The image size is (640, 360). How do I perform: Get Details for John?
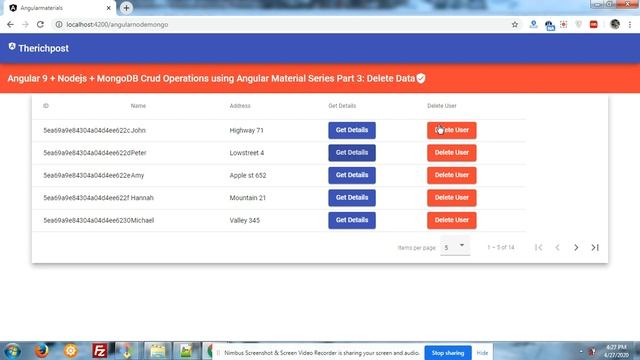(x=352, y=130)
